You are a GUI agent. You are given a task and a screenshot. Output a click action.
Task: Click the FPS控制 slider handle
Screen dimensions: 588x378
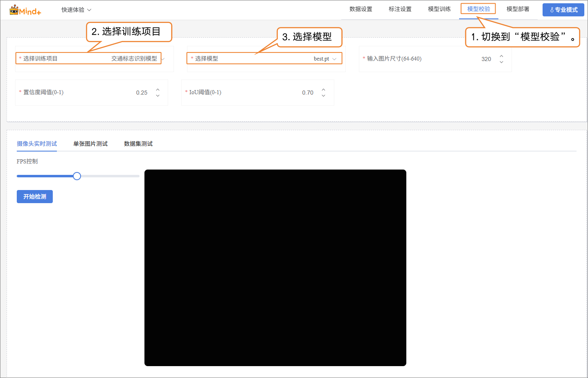(x=77, y=176)
